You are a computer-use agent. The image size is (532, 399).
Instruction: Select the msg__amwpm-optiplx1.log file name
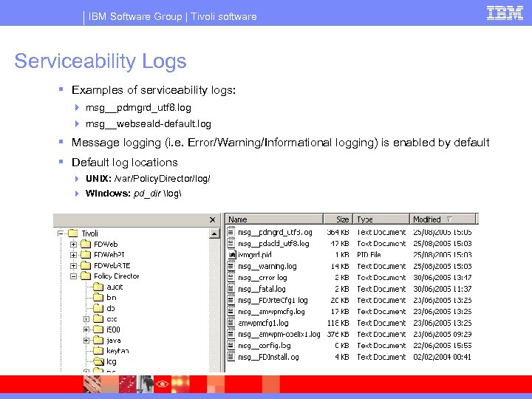pyautogui.click(x=279, y=334)
